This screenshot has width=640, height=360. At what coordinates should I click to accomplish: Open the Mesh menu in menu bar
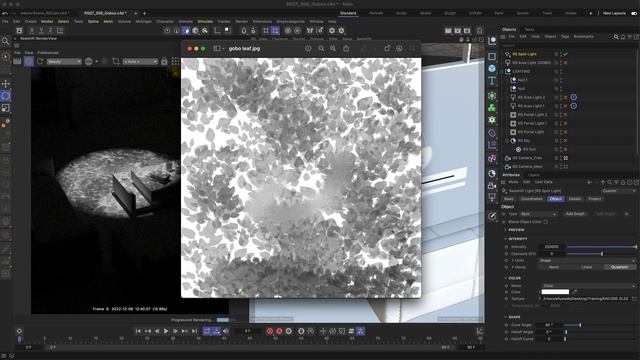[x=108, y=21]
